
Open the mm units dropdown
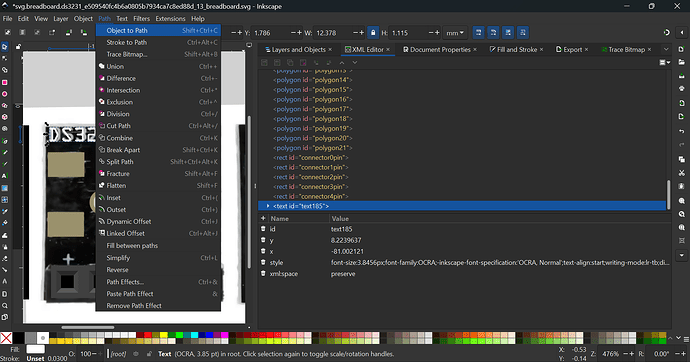click(455, 33)
